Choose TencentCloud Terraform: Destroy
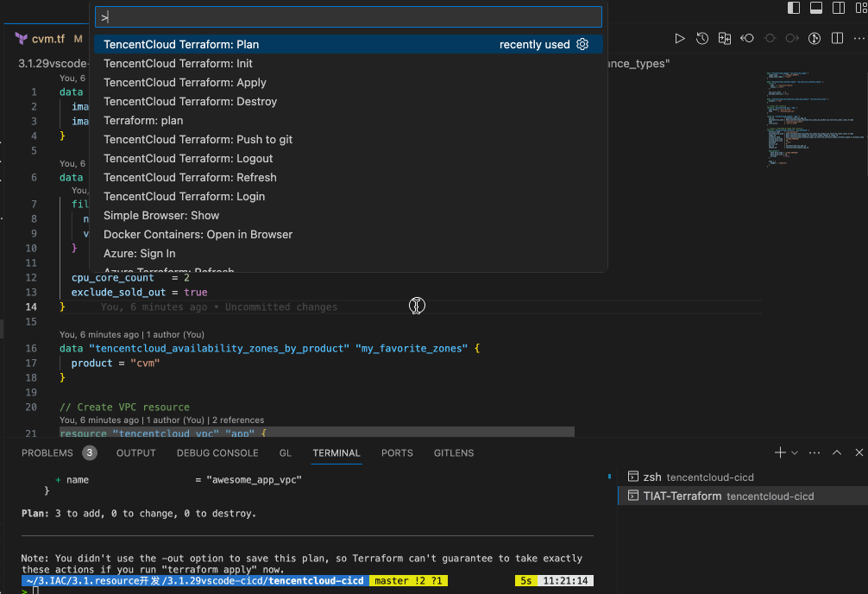Screen dimensions: 868x594 (x=349, y=101)
